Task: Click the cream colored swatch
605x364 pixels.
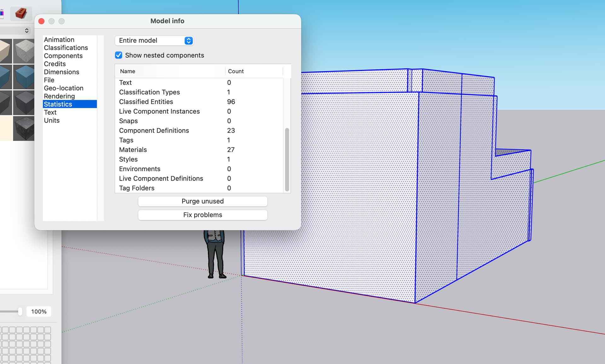Action: [6, 128]
